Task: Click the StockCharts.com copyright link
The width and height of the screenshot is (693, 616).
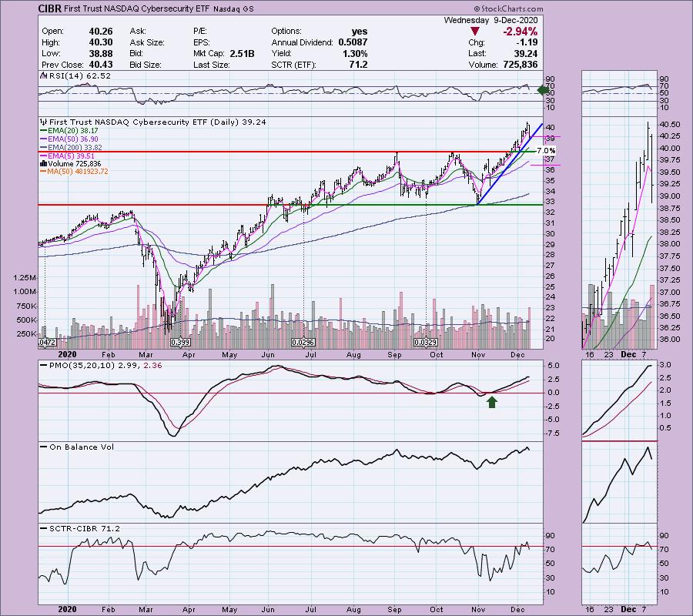Action: pos(509,8)
